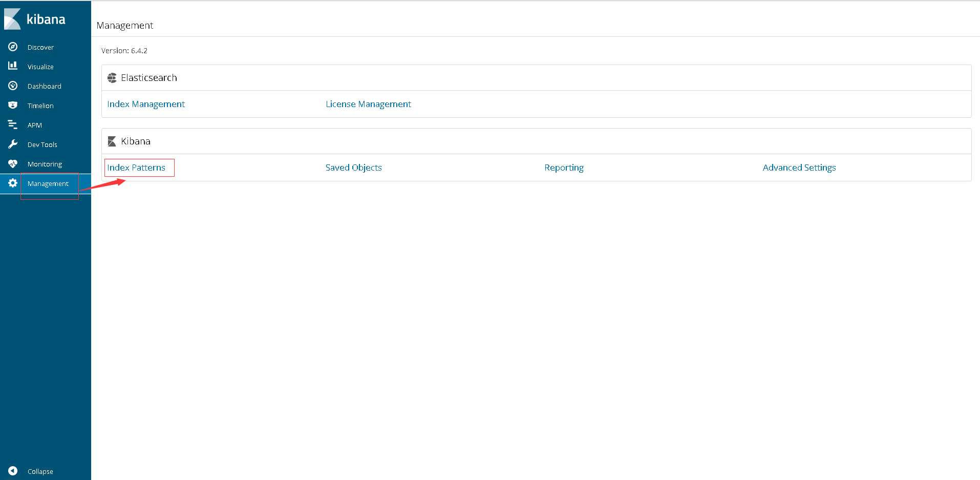Screen dimensions: 980x480
Task: Click the Timelion mask icon
Action: (x=13, y=105)
